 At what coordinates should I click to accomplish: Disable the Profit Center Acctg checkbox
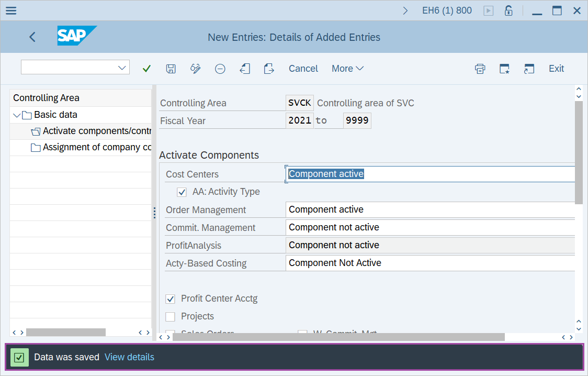pos(170,299)
